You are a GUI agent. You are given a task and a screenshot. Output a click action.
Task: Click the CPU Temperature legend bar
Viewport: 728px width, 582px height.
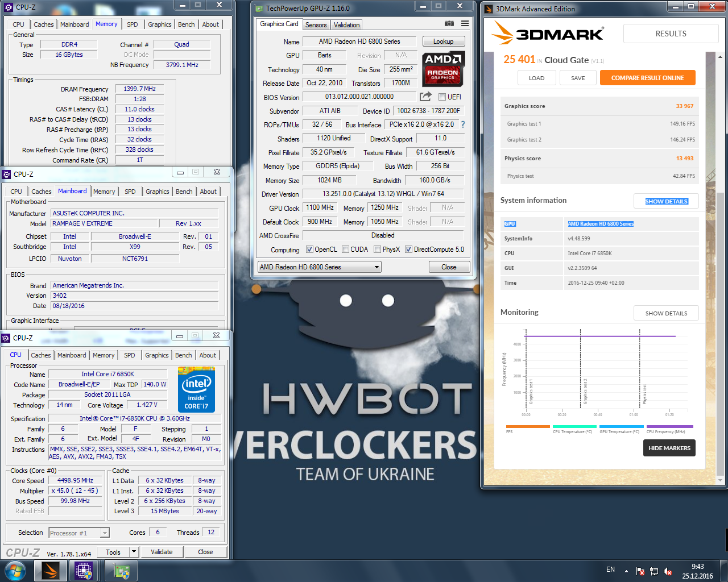(574, 426)
